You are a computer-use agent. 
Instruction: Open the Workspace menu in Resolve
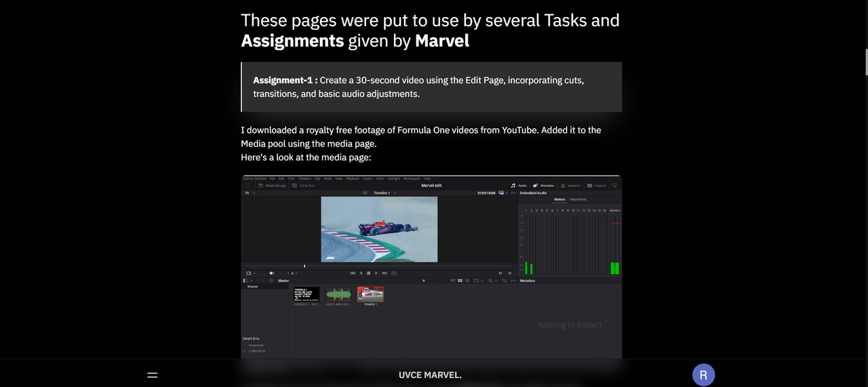pyautogui.click(x=412, y=178)
